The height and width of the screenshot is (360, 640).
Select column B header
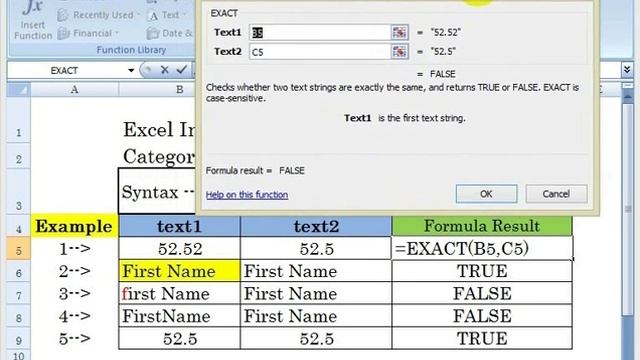pos(179,89)
